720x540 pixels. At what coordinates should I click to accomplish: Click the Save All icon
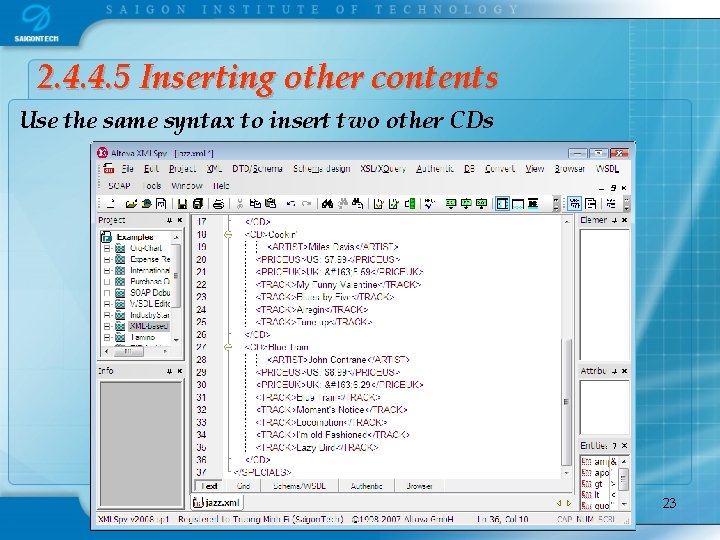pyautogui.click(x=198, y=203)
